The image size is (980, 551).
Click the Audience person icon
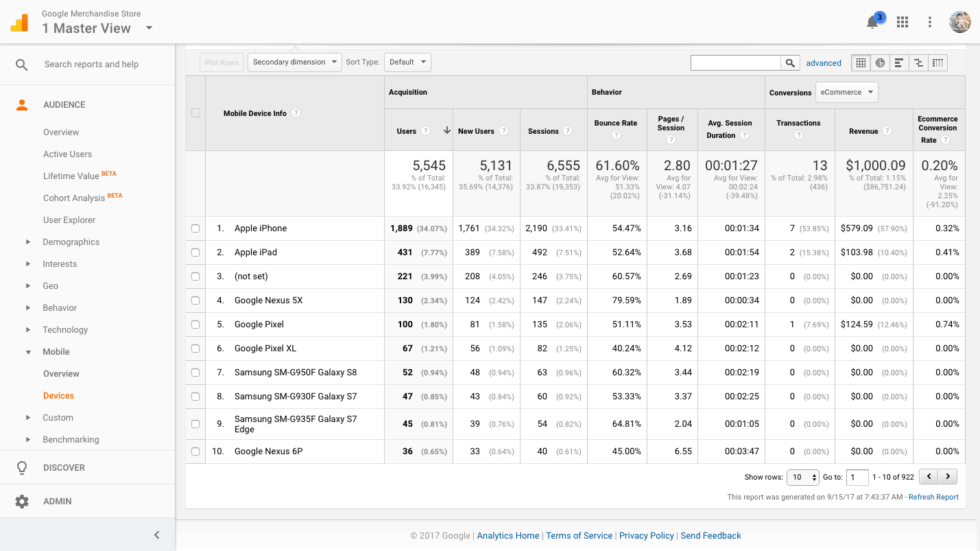pyautogui.click(x=22, y=105)
